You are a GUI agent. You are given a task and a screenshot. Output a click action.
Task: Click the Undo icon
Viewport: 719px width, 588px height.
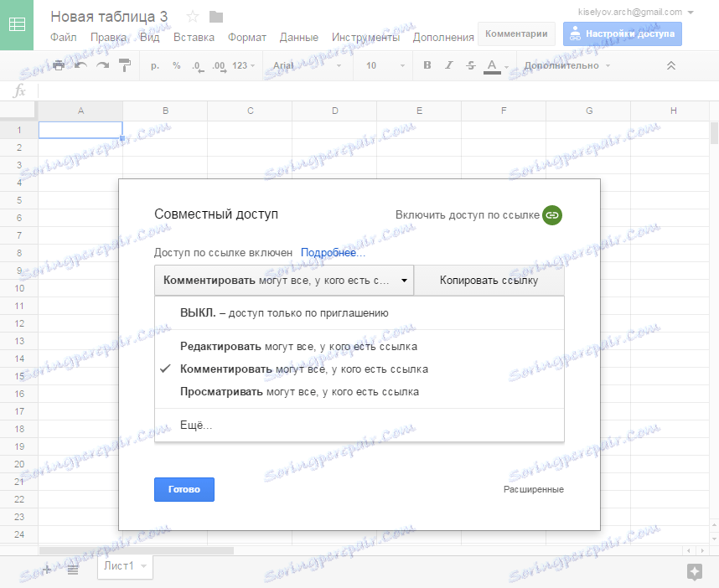coord(80,64)
